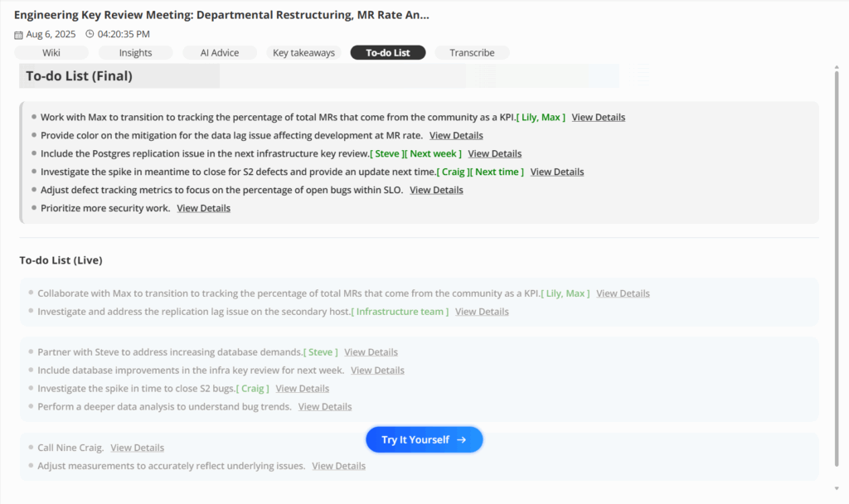
Task: View Details for Prioritize more security work
Action: coord(203,208)
